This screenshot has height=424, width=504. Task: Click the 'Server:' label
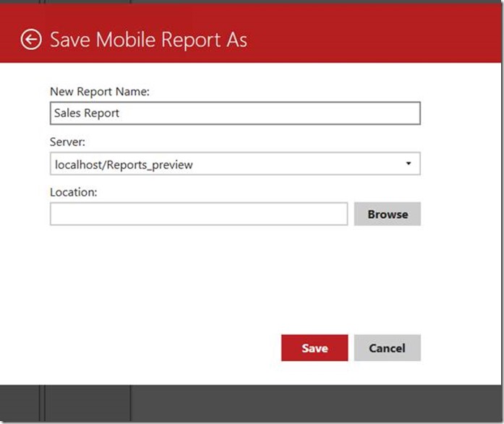tap(68, 142)
